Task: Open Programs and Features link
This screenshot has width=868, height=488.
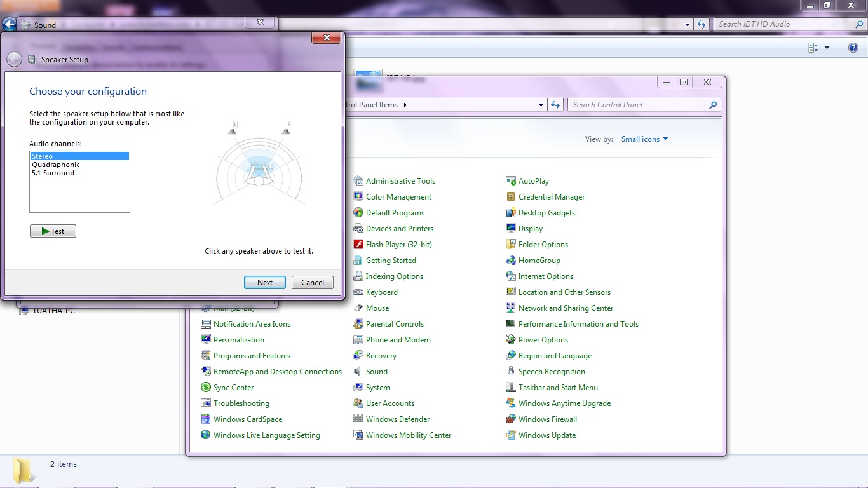Action: pos(252,356)
